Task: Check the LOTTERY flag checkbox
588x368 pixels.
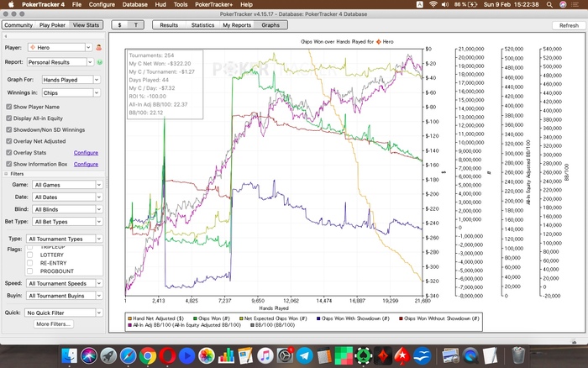Action: [x=30, y=255]
